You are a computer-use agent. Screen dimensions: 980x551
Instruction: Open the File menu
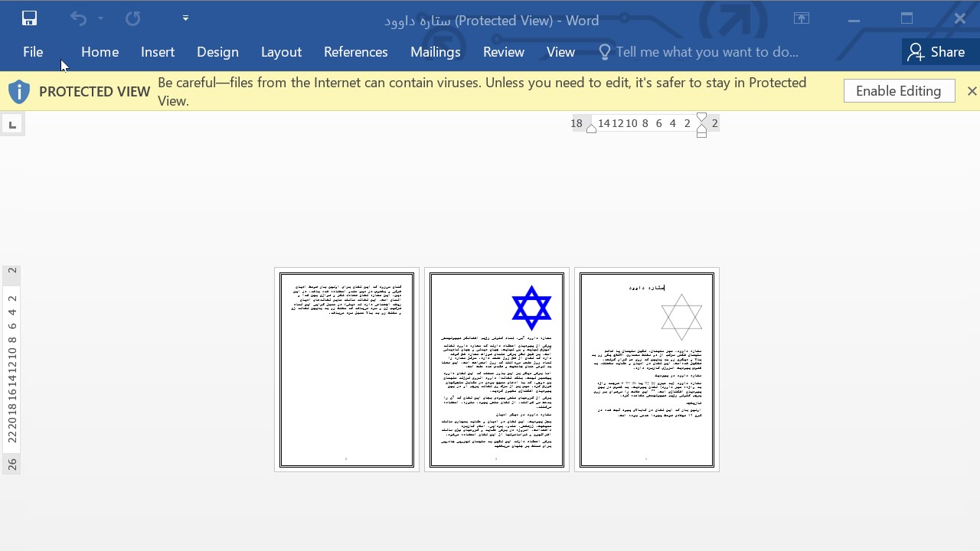(x=33, y=52)
